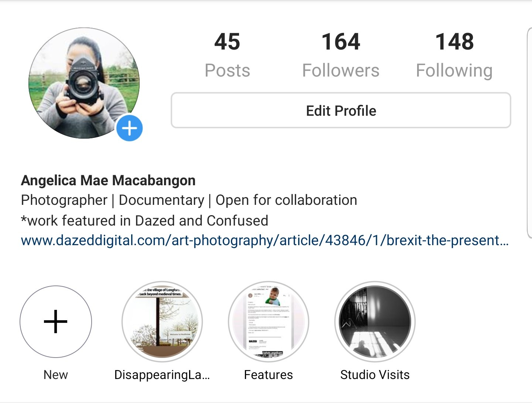Click the DisappearingLa... text label
532x406 pixels.
pyautogui.click(x=162, y=375)
